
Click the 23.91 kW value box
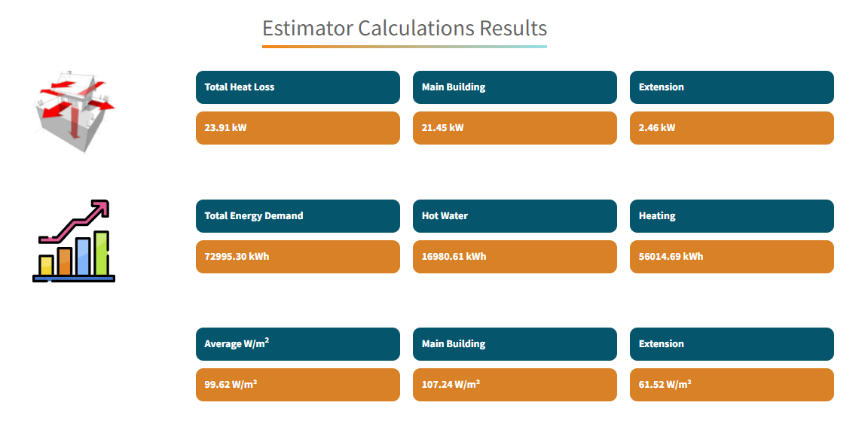coord(298,128)
